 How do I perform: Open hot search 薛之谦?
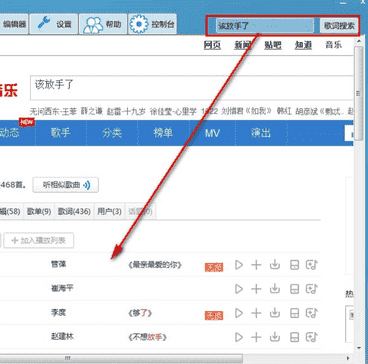coord(92,111)
